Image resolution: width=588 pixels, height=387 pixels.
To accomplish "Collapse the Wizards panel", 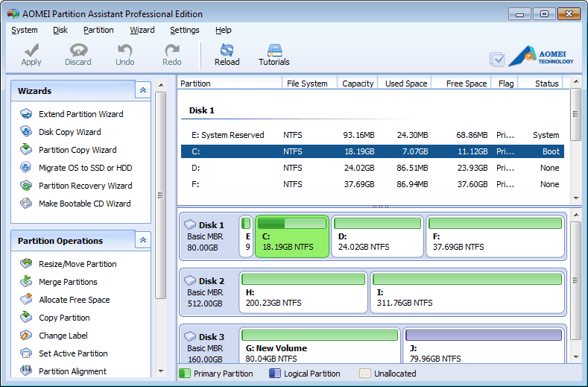I will [142, 90].
